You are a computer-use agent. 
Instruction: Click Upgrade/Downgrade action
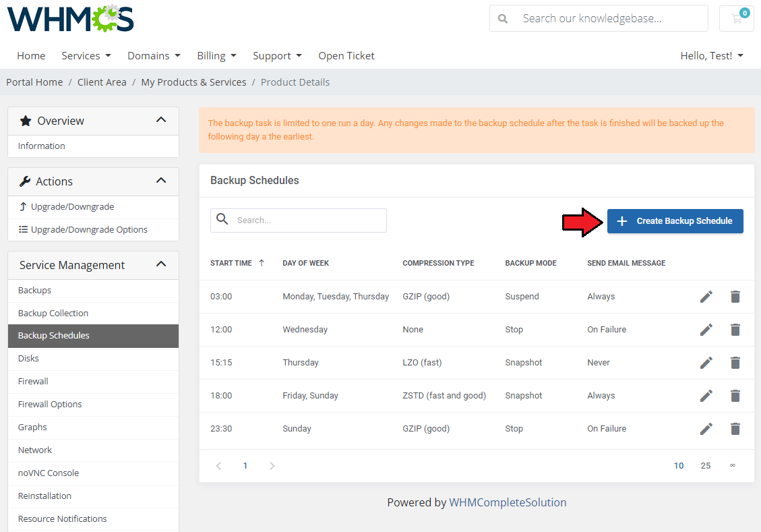[x=93, y=207]
